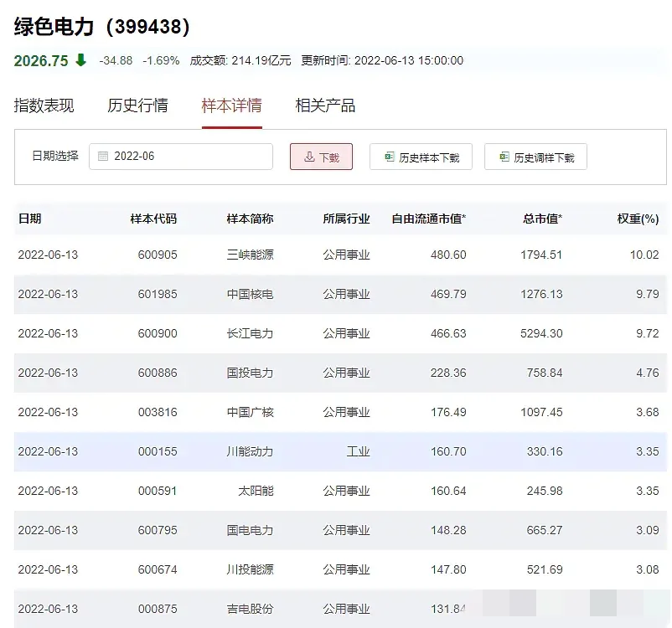Click the 1276.13 total market value

click(x=541, y=294)
